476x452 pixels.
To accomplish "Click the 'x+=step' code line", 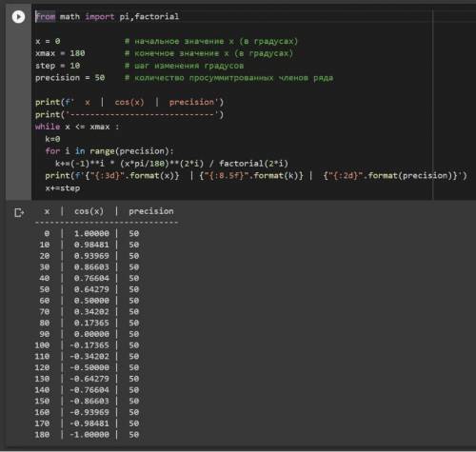I will coord(62,188).
